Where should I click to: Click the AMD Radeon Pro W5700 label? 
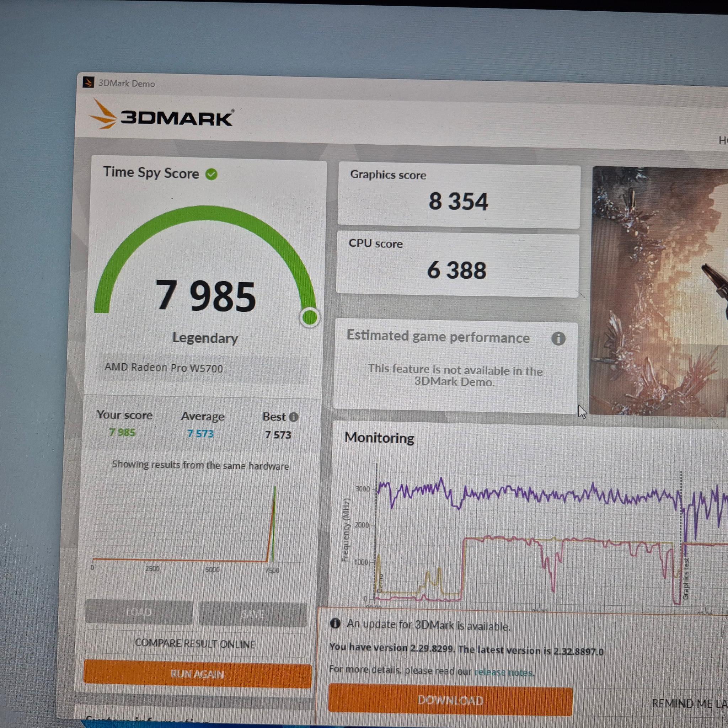coord(164,368)
